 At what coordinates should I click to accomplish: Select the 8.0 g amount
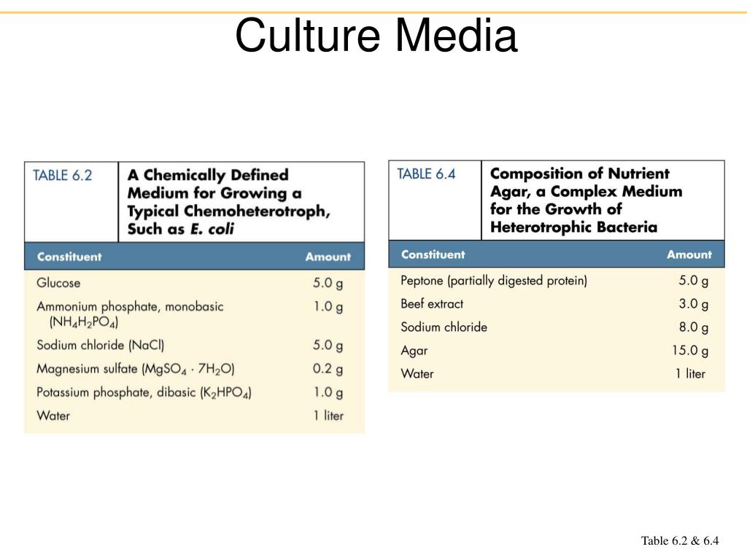coord(694,327)
